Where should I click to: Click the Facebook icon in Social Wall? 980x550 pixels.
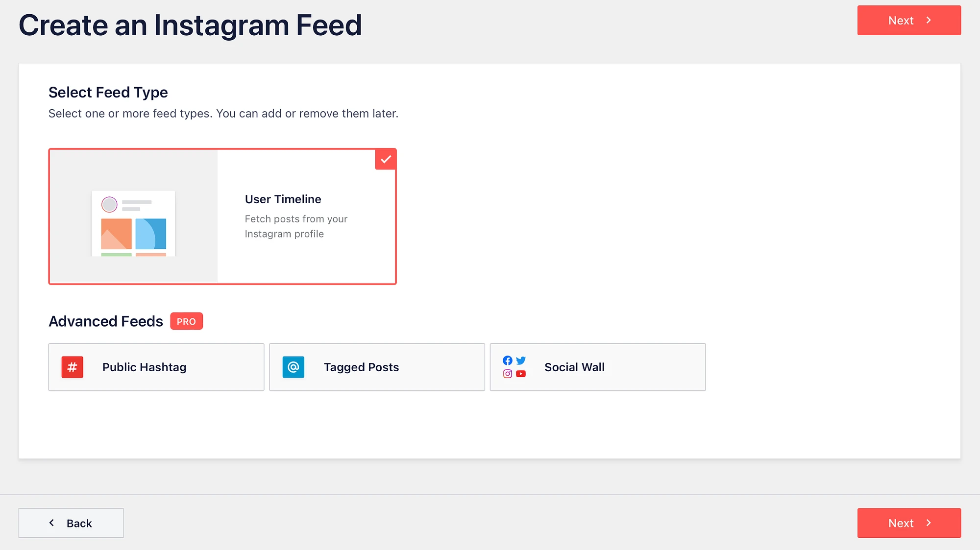click(508, 360)
